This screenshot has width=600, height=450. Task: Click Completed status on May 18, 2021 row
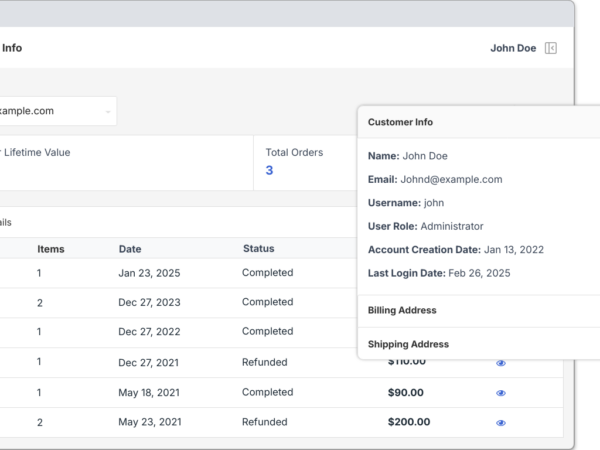[x=268, y=392]
